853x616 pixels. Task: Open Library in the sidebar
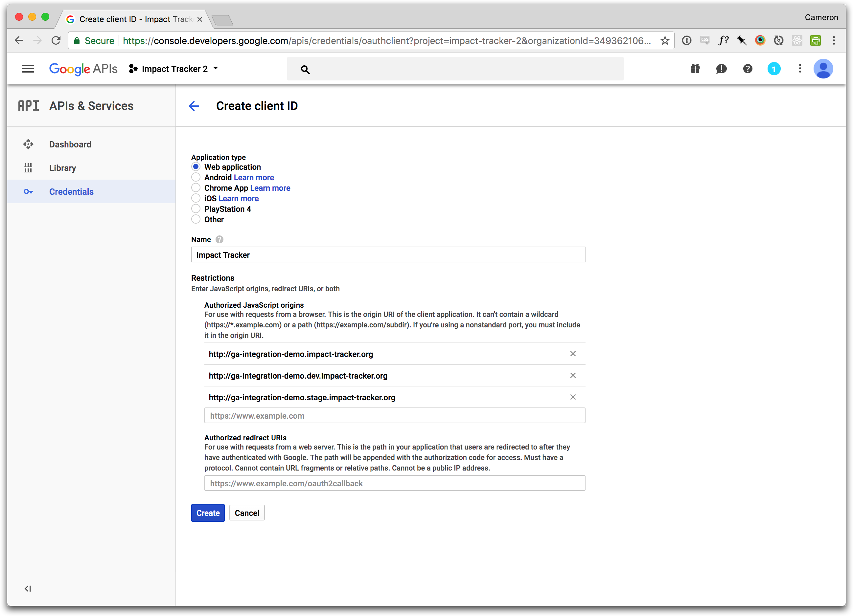click(x=62, y=168)
